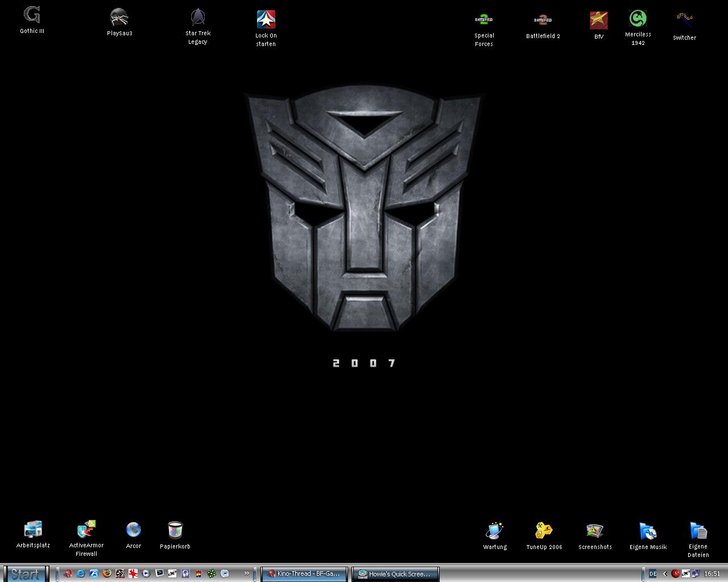Viewport: 728px width, 582px height.
Task: Launch the Arcor desktop shortcut
Action: point(134,535)
